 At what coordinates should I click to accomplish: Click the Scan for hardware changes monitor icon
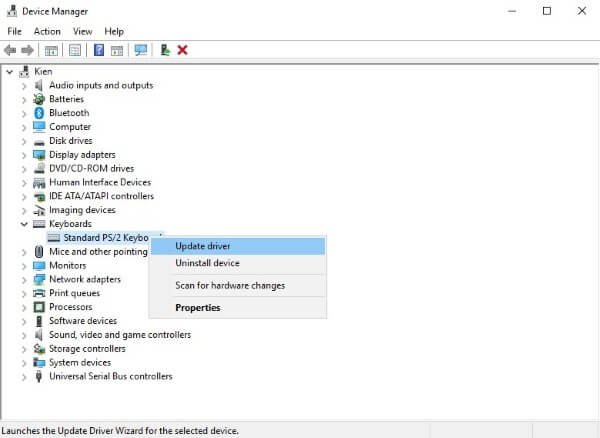140,50
